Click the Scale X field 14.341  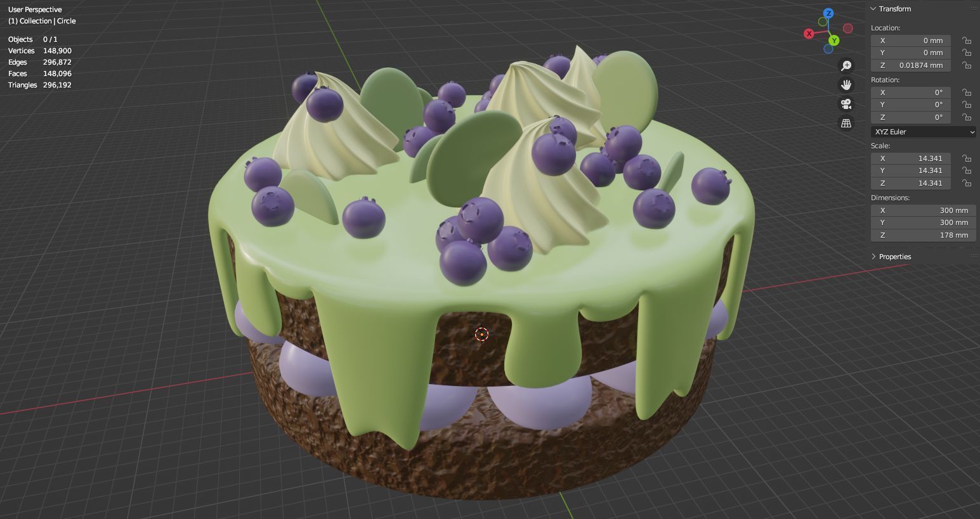click(x=911, y=158)
